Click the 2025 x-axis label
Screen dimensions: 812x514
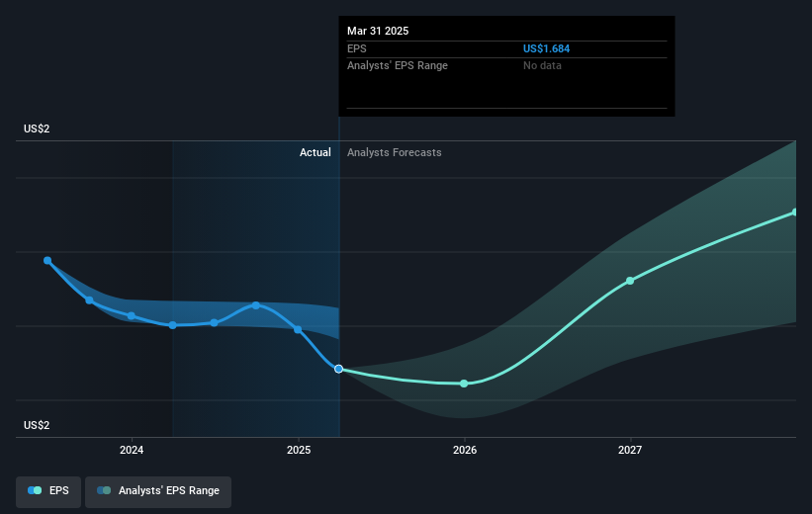pyautogui.click(x=299, y=451)
